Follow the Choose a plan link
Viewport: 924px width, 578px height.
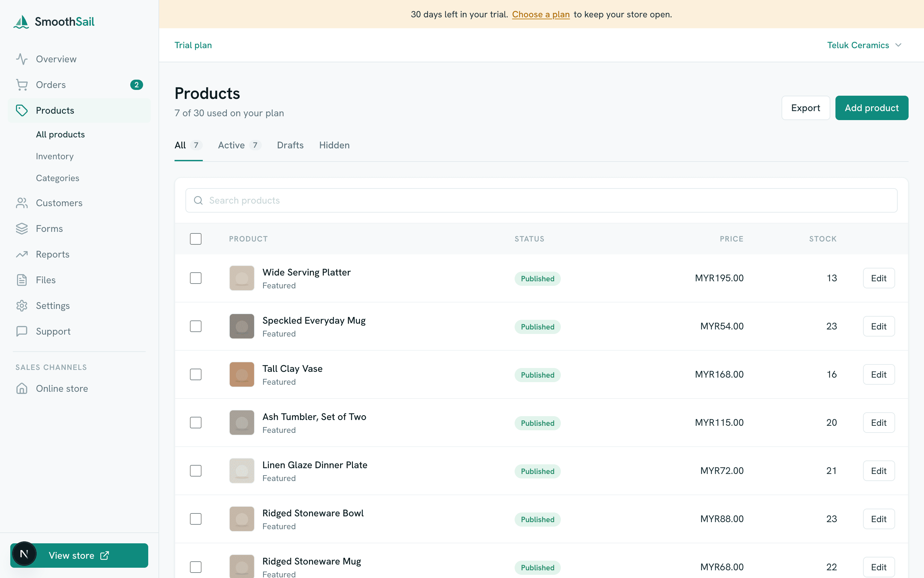[541, 14]
